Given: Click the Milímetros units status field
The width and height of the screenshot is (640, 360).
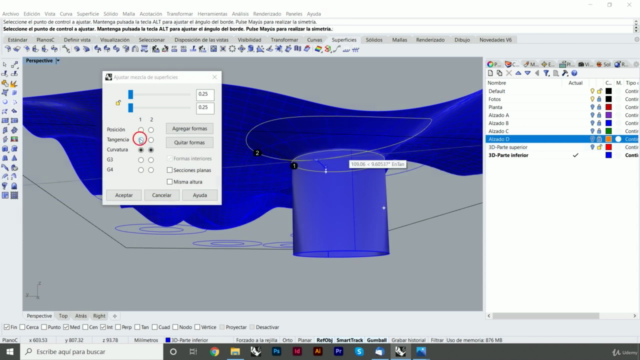Looking at the screenshot, I should pyautogui.click(x=146, y=340).
